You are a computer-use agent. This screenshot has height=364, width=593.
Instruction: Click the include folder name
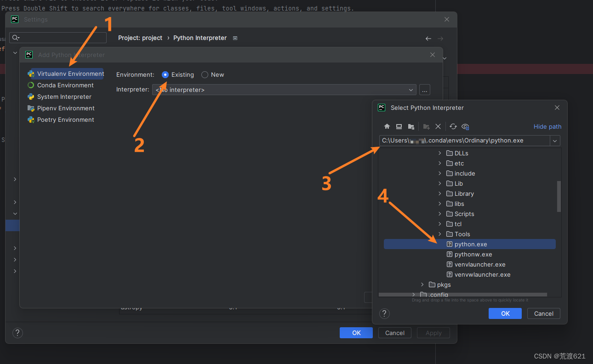[465, 173]
